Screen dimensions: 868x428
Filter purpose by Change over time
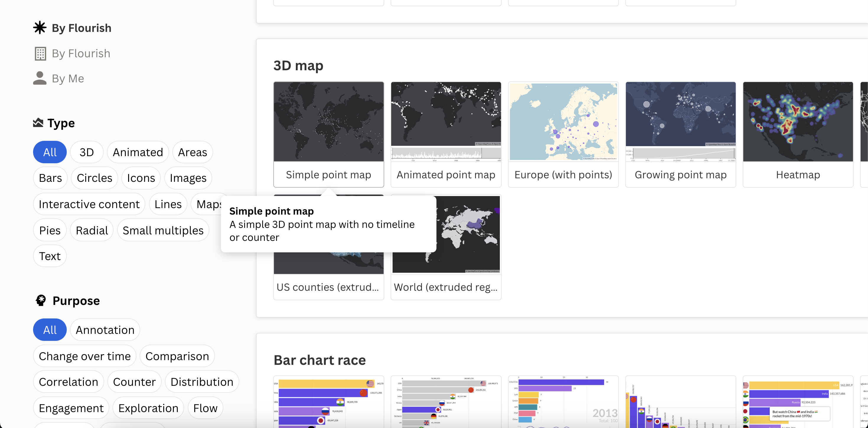pos(84,356)
